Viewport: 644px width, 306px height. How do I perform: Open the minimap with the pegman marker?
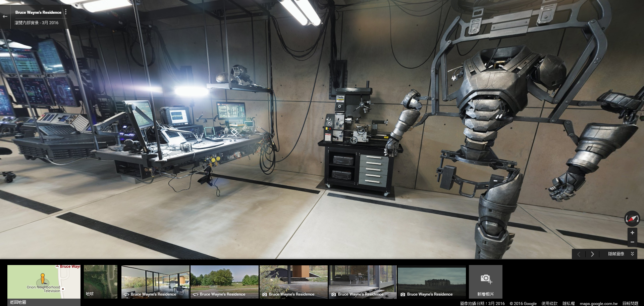point(44,281)
